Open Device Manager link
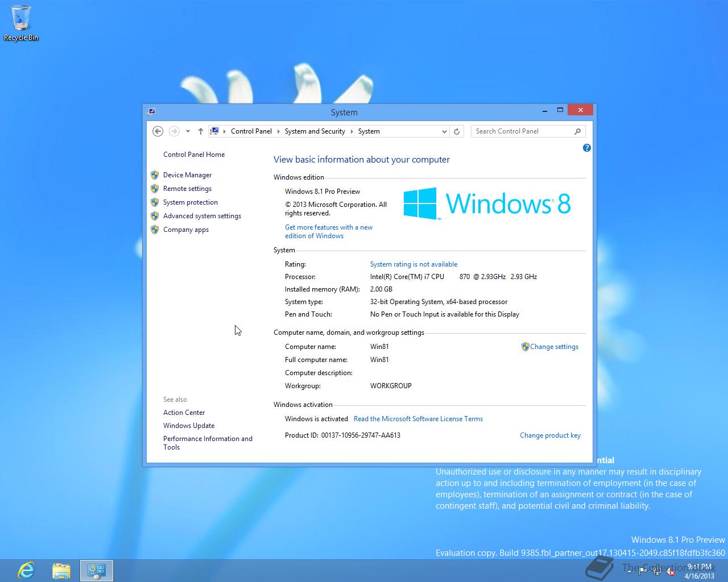 click(x=187, y=175)
